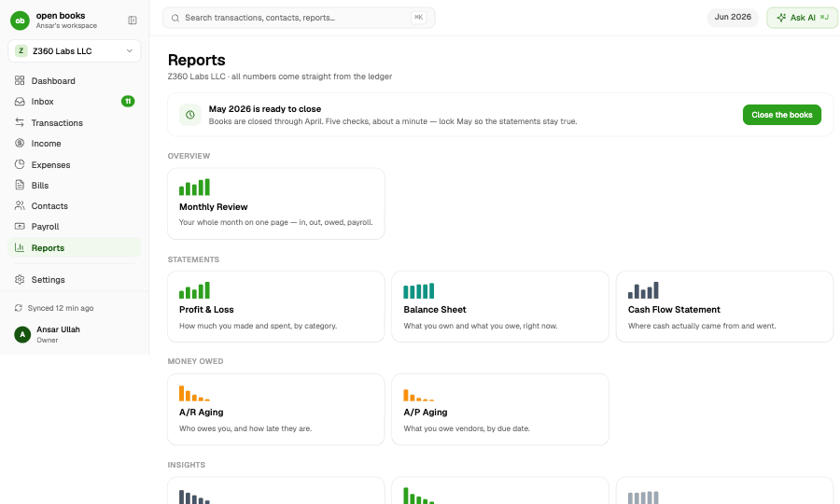
Task: Click the Reports bar chart sidebar icon
Action: [x=20, y=247]
